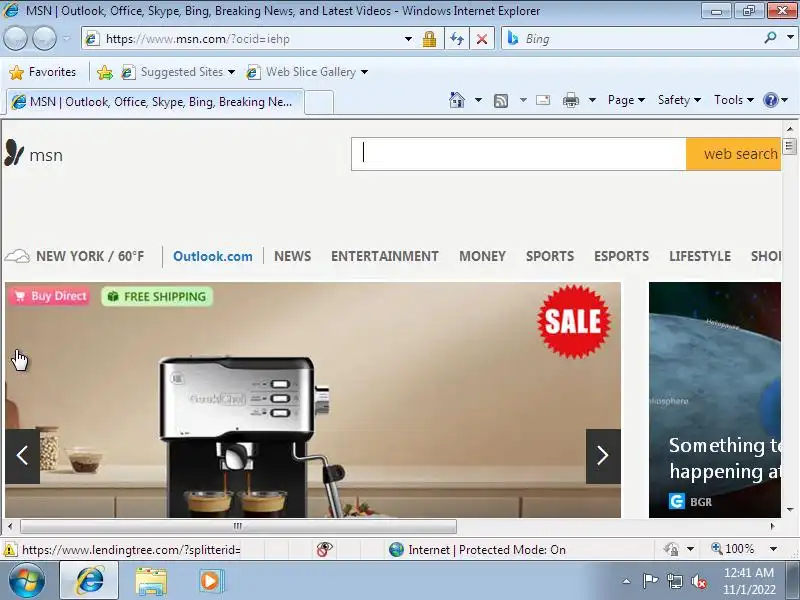800x600 pixels.
Task: Go to the ENTERTAINMENT section
Action: tap(385, 256)
